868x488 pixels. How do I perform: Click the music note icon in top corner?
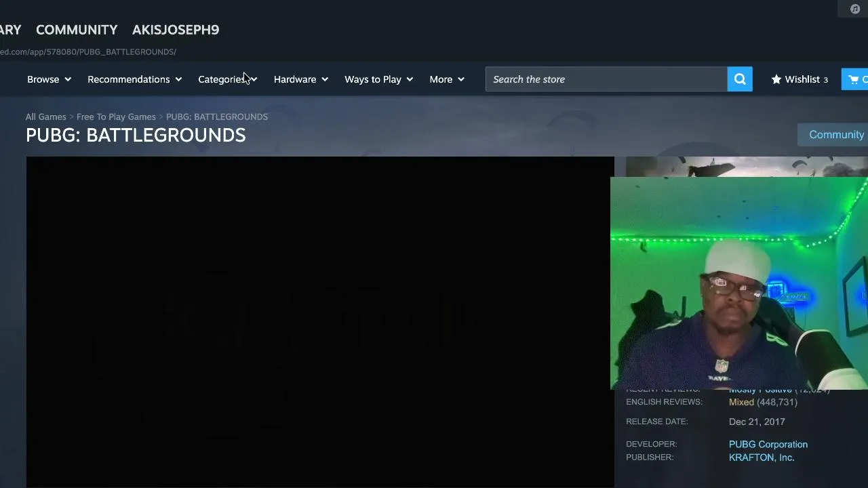click(855, 9)
